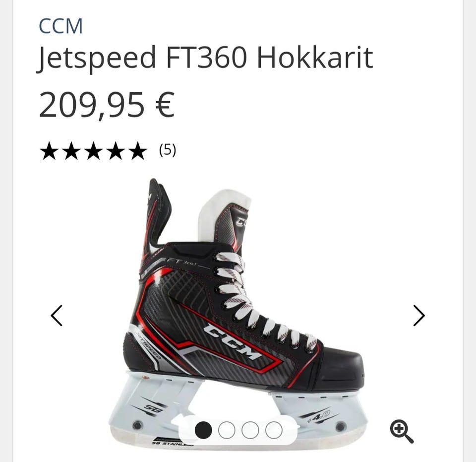Click the fourth rating star

[x=116, y=151]
